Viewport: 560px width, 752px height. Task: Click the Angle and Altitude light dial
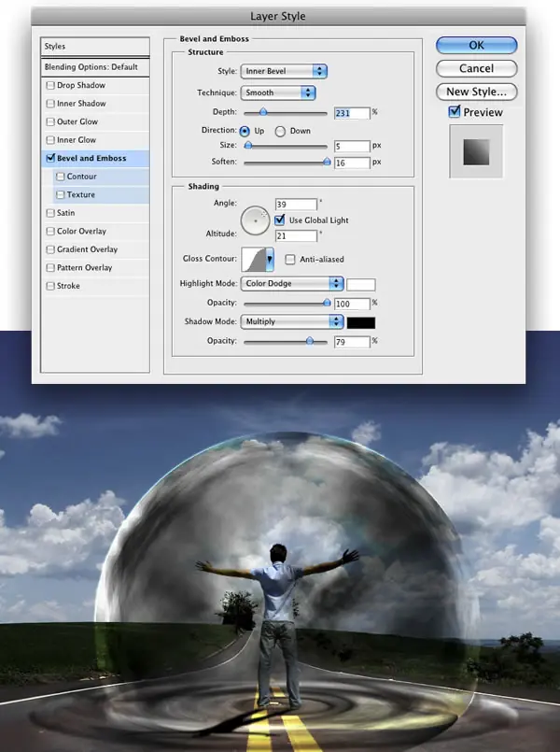coord(255,220)
